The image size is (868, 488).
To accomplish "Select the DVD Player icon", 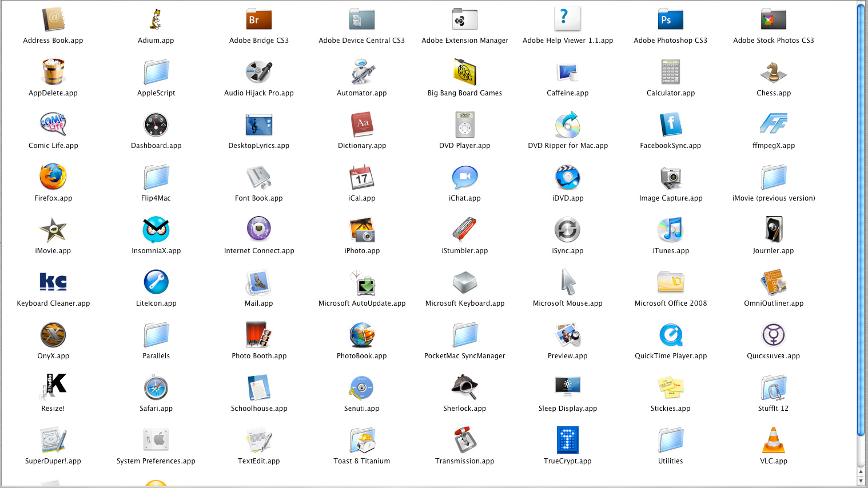I will (x=465, y=125).
